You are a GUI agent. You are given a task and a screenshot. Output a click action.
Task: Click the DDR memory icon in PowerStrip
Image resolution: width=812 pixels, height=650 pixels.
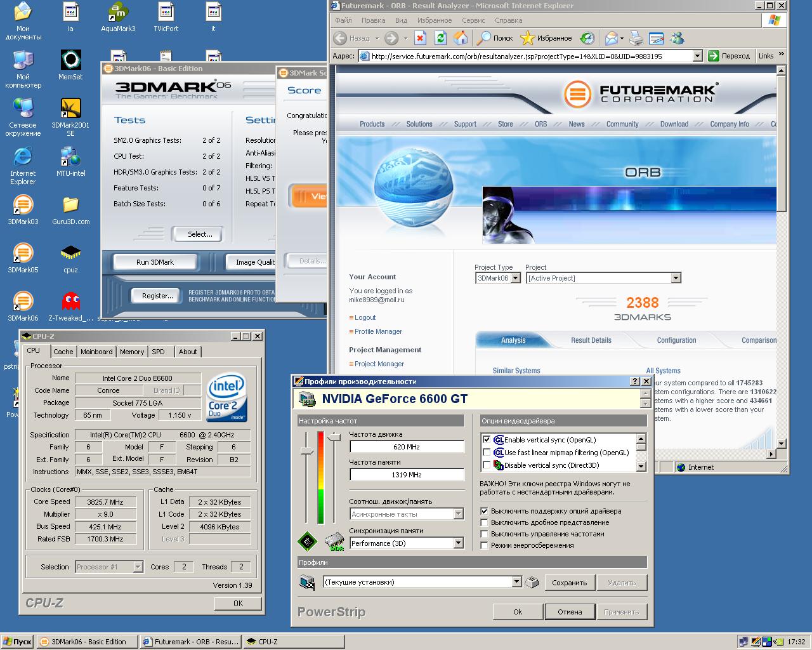pyautogui.click(x=334, y=541)
